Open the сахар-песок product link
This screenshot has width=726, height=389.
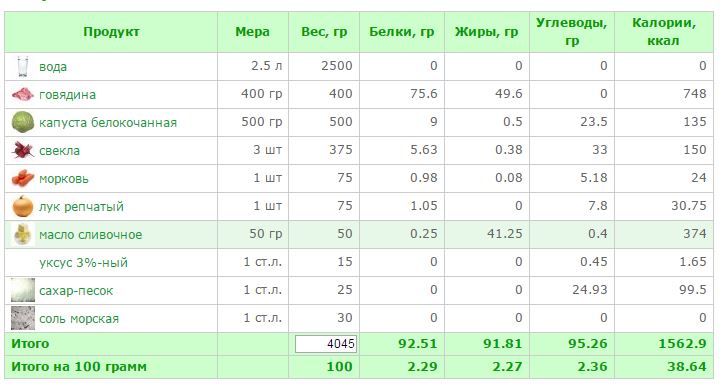coord(76,291)
